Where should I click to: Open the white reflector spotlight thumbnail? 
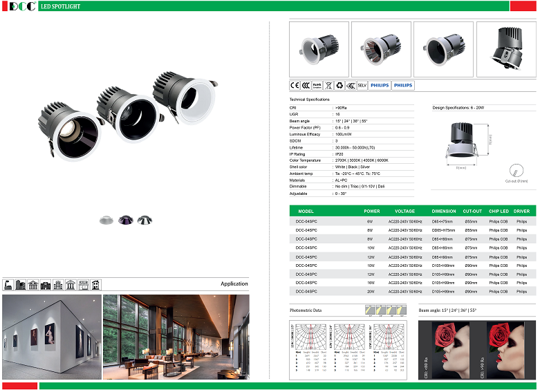[319, 49]
